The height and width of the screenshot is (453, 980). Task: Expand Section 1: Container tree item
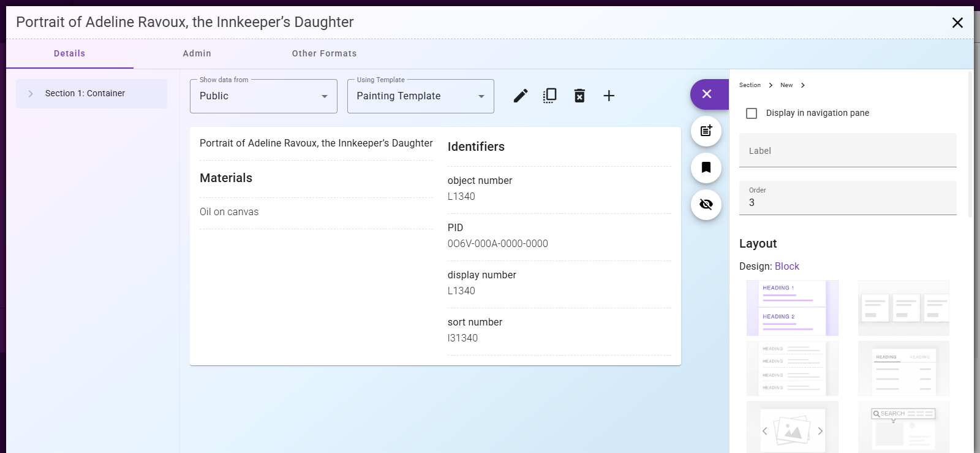point(31,94)
